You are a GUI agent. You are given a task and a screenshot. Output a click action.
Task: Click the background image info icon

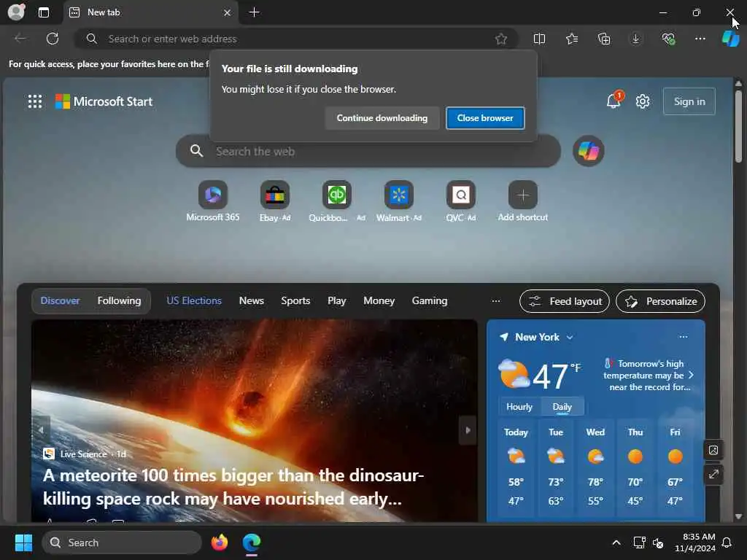pos(713,450)
